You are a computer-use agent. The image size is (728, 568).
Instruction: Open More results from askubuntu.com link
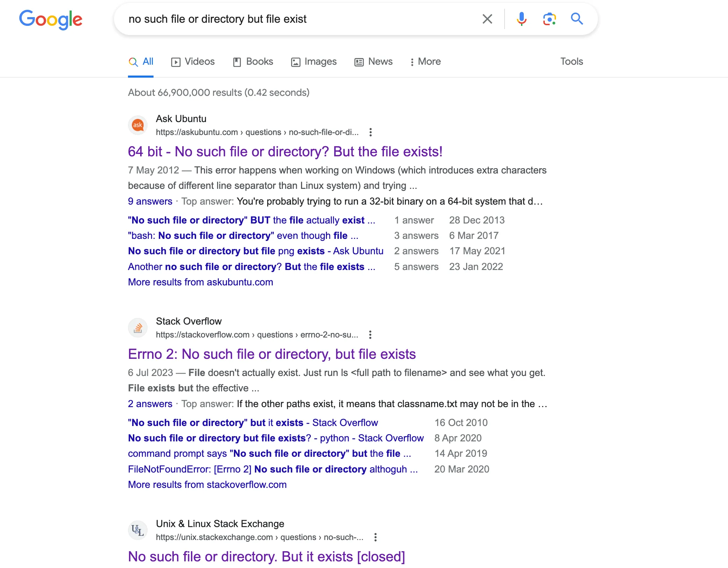200,282
